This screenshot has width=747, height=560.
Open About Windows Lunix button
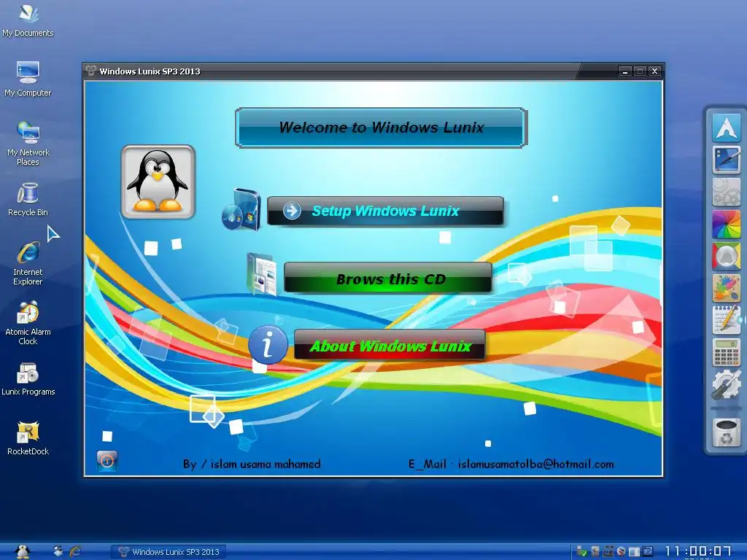[x=390, y=345]
